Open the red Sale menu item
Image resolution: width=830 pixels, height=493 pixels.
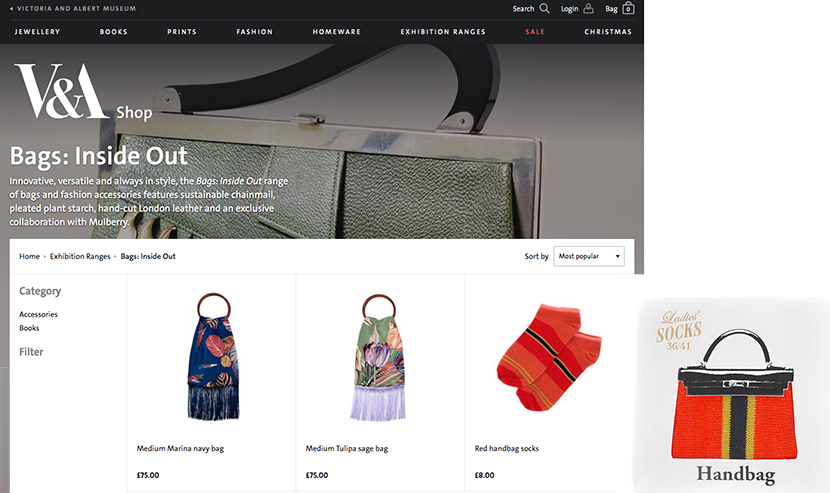[x=535, y=32]
